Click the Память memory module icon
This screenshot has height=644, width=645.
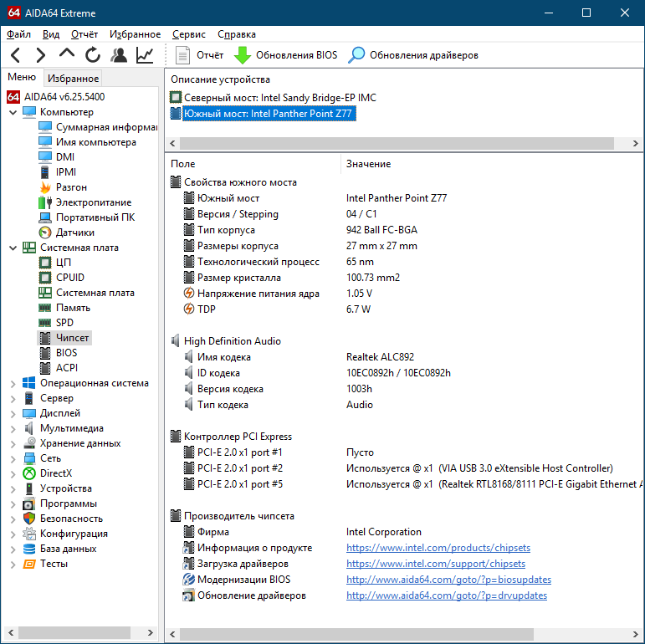45,308
